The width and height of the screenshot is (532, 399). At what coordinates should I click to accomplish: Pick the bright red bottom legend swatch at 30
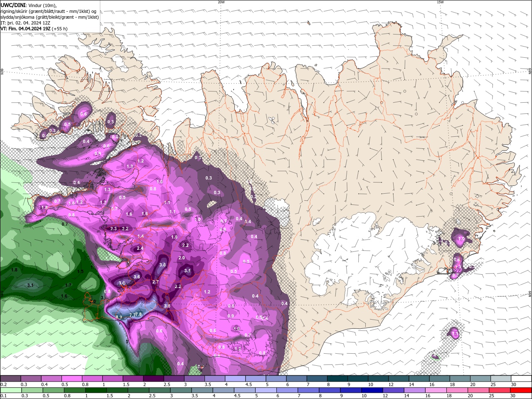click(521, 390)
